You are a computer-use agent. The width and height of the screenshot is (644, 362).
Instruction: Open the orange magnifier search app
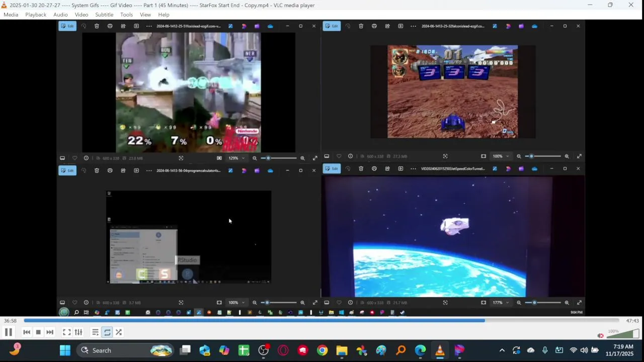(x=400, y=350)
